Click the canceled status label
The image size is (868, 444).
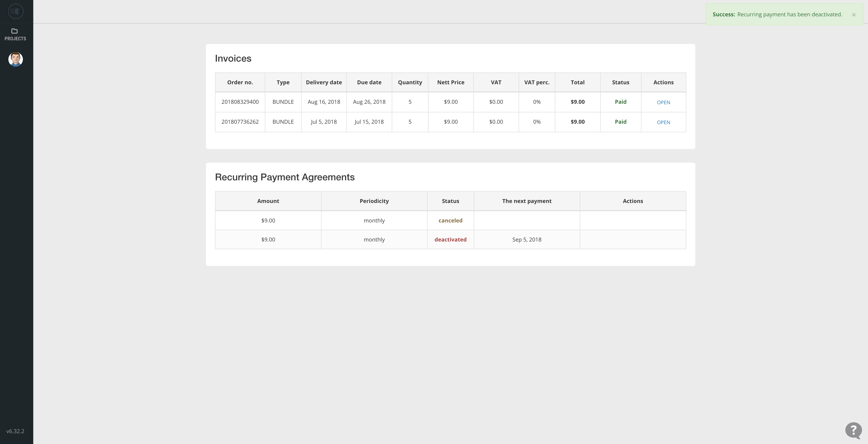pyautogui.click(x=450, y=220)
